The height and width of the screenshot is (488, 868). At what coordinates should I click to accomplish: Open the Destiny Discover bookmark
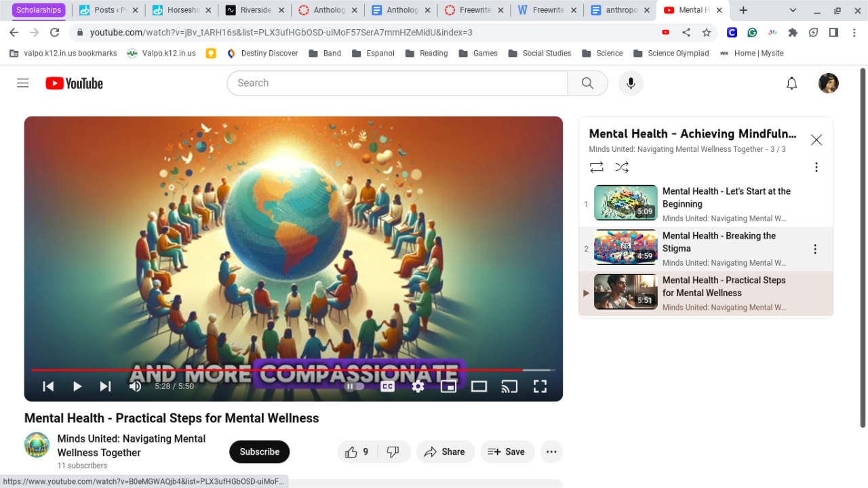coord(262,54)
